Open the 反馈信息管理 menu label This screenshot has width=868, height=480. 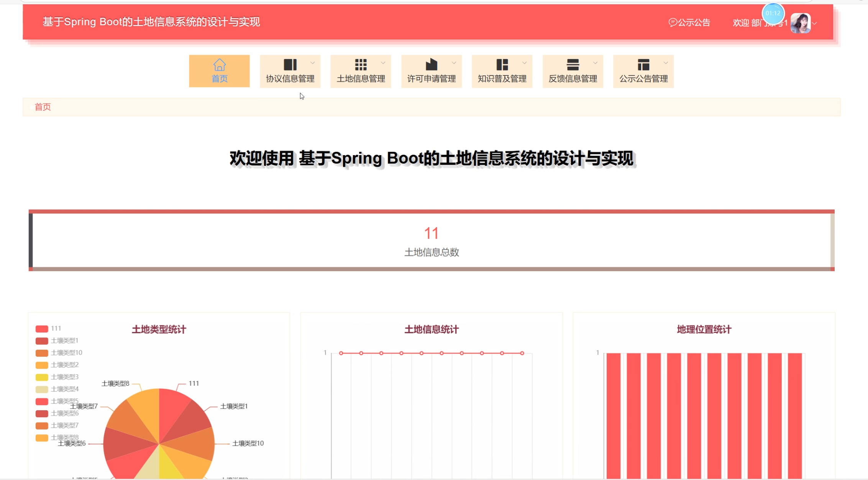pyautogui.click(x=573, y=79)
